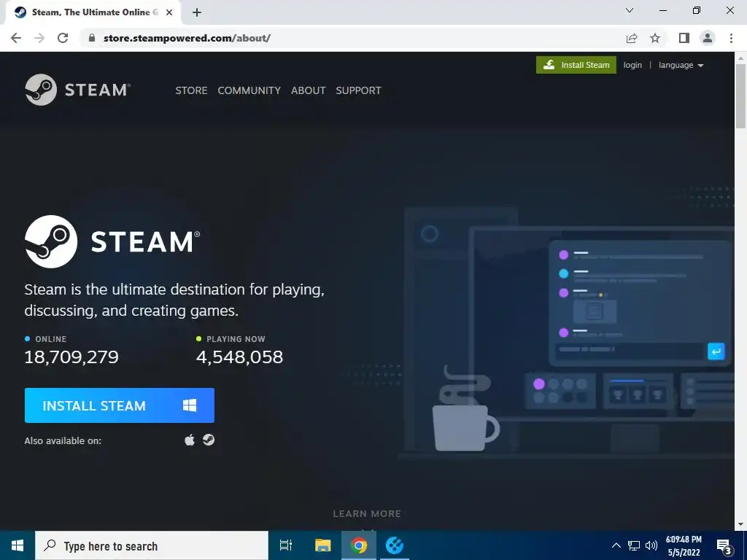Viewport: 747px width, 560px height.
Task: Open the volume tray icon
Action: pos(651,545)
